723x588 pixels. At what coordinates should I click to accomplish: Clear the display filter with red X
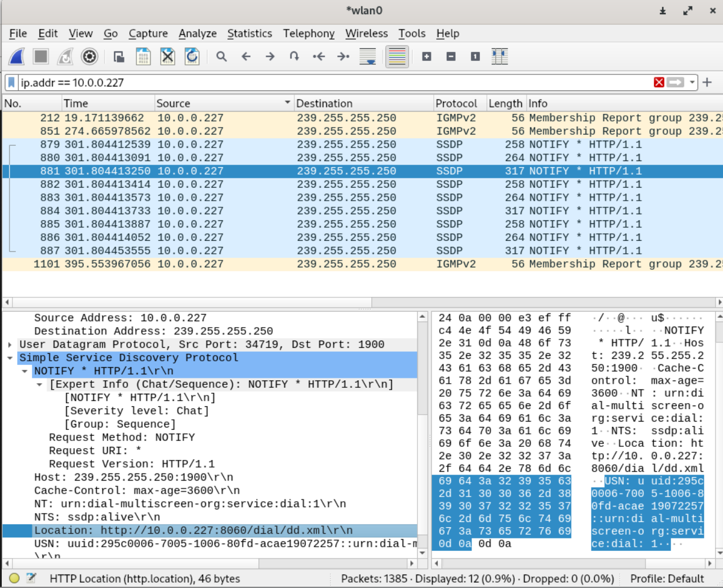[659, 83]
